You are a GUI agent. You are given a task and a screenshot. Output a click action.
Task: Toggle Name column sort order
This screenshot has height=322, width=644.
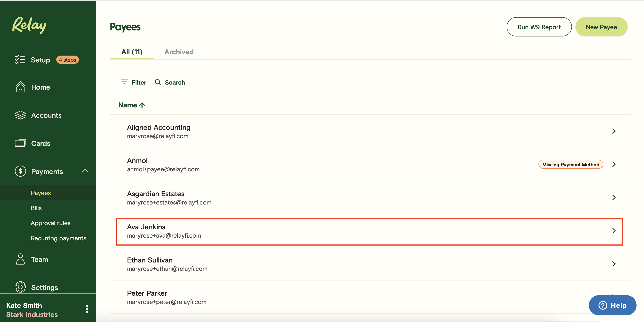click(132, 105)
